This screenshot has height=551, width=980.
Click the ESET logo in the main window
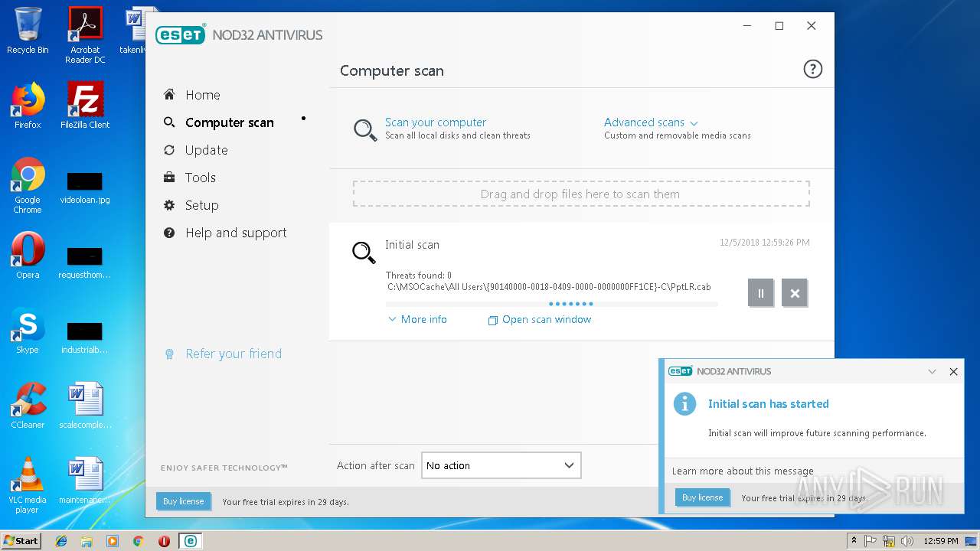tap(181, 34)
